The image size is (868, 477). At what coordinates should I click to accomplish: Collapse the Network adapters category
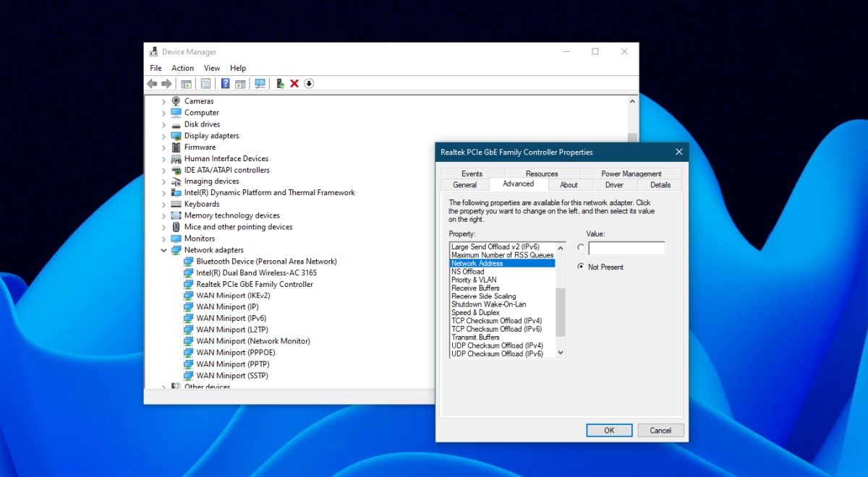[163, 250]
